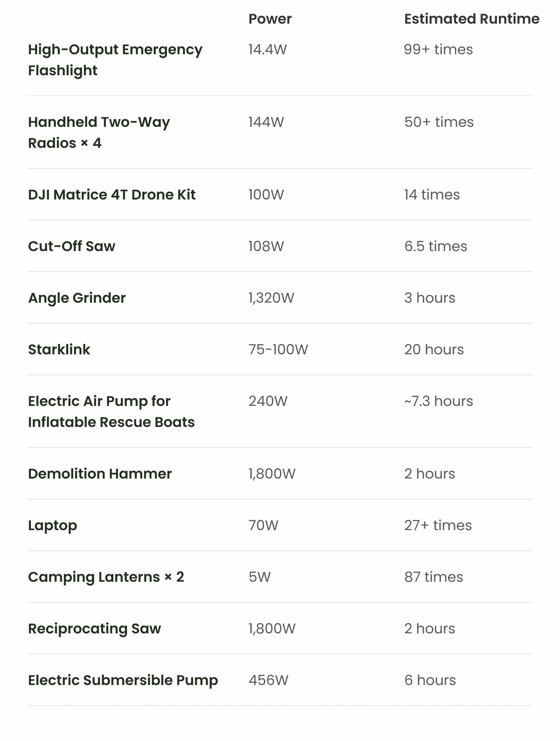Click the Handheld Two-Way Radios × 4 label
This screenshot has height=741, width=560.
coord(99,133)
